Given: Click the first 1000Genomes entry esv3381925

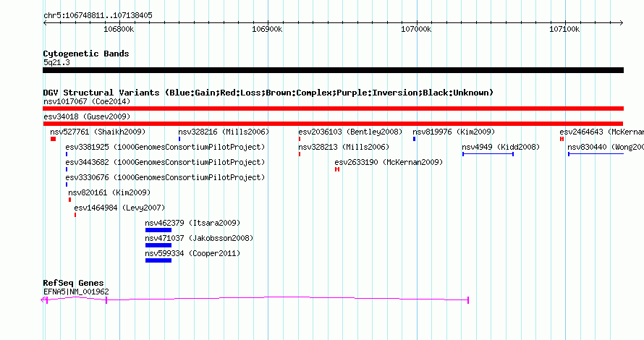Looking at the screenshot, I should point(165,147).
